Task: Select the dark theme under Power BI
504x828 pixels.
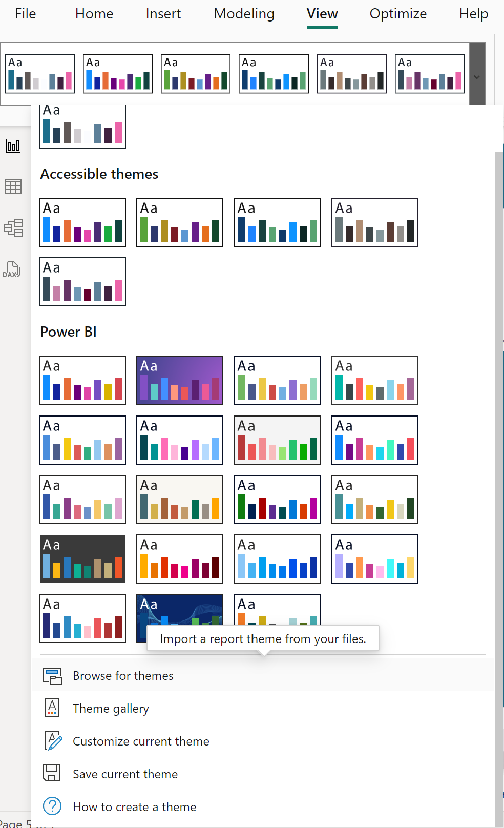Action: pos(82,558)
